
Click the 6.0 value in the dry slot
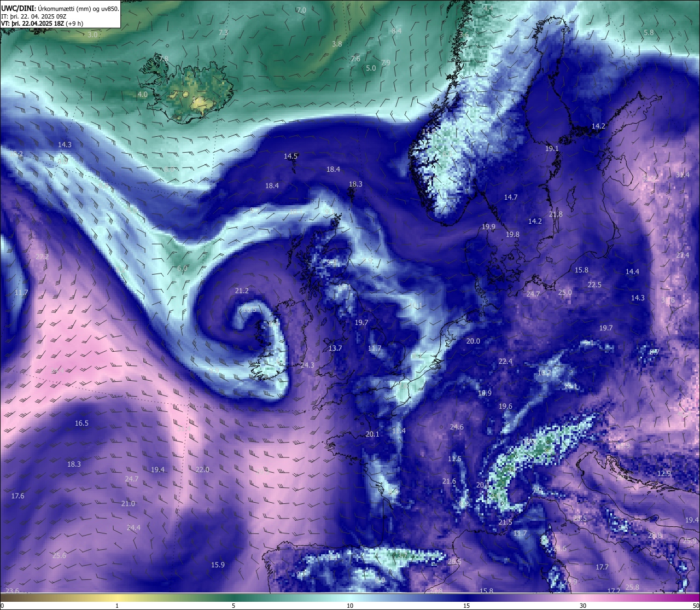[x=182, y=269]
